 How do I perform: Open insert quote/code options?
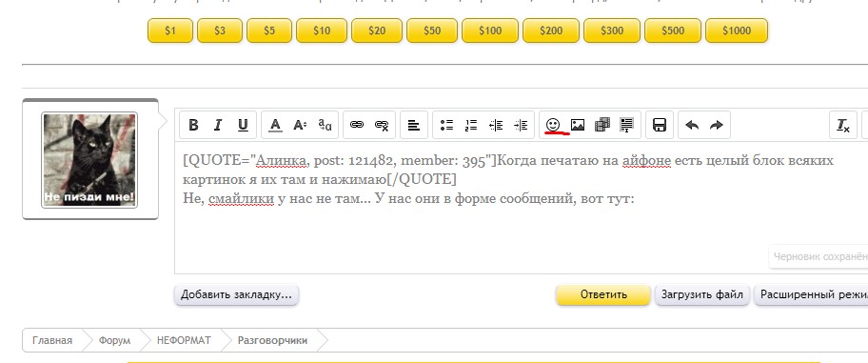[626, 125]
